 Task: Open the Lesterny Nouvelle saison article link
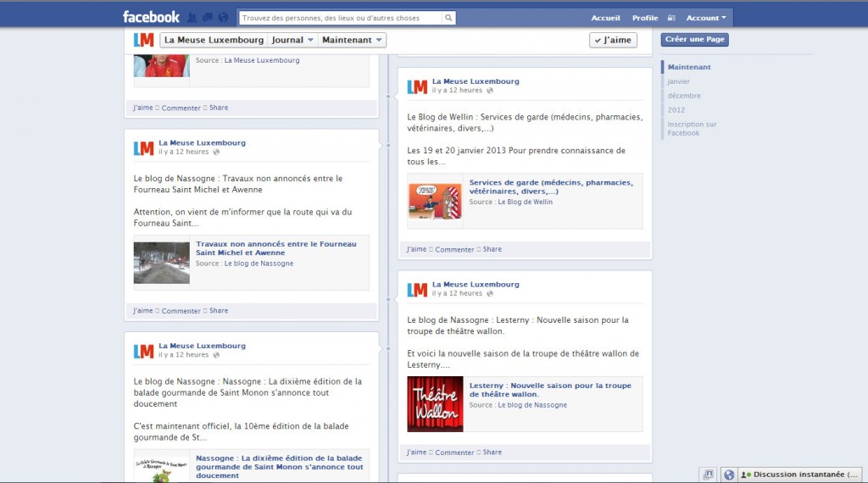click(550, 390)
